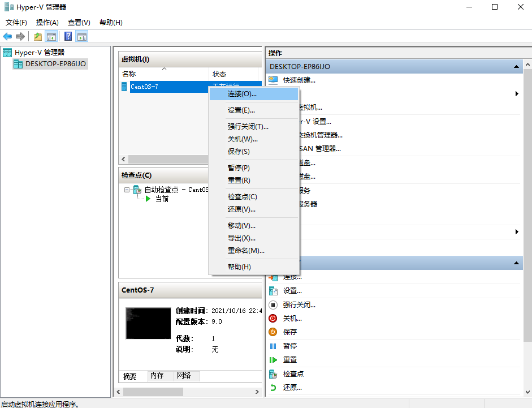This screenshot has width=532, height=408.
Task: Open the blue help question-mark toolbar icon
Action: 68,36
